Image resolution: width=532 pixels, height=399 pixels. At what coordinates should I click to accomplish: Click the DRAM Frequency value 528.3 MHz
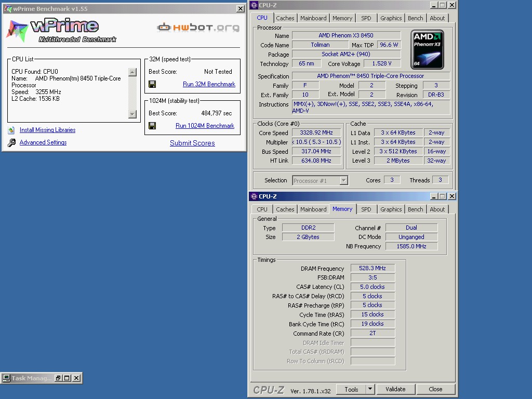pyautogui.click(x=373, y=269)
